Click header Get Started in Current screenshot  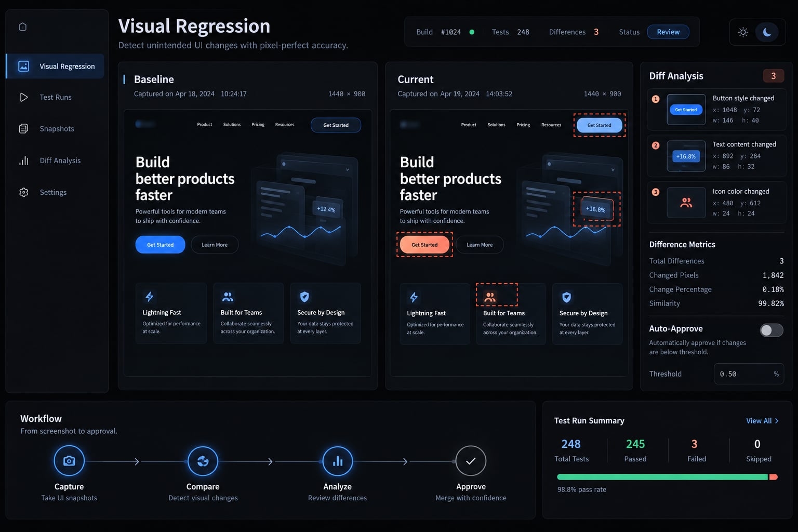[599, 125]
